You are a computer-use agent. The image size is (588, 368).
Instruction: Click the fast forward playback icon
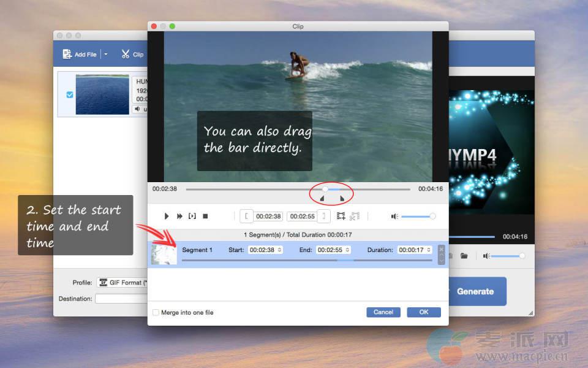click(179, 217)
